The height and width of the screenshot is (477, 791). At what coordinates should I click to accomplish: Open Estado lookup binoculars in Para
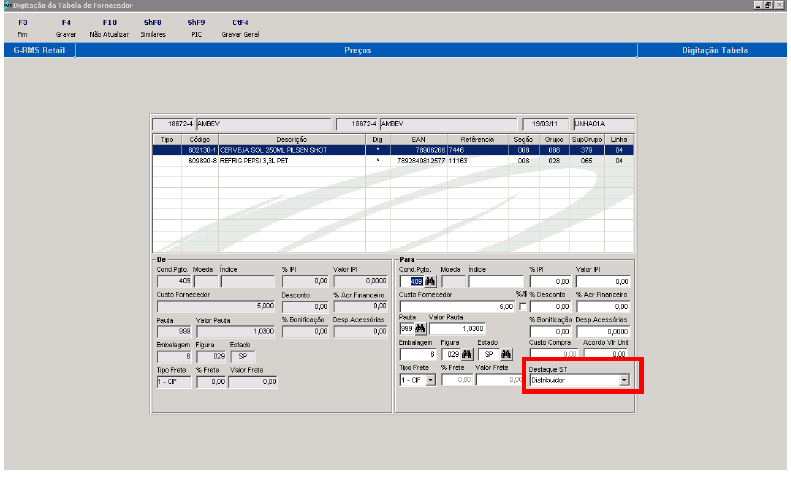pos(506,354)
